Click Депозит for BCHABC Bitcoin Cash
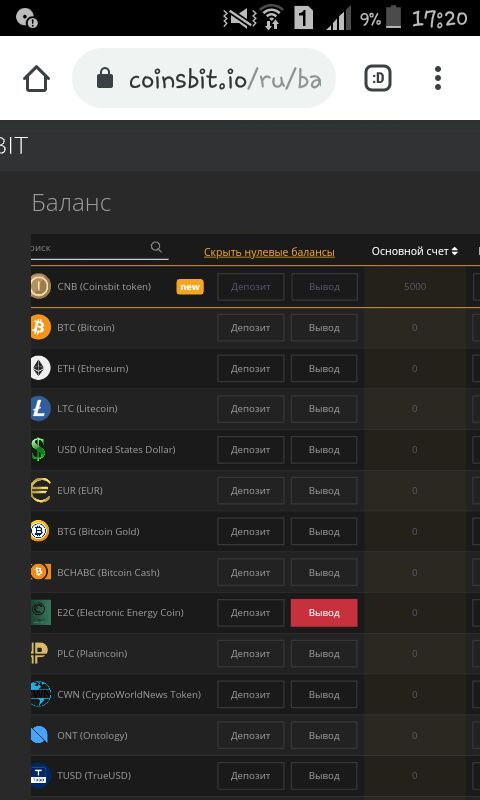480x800 pixels. (250, 572)
